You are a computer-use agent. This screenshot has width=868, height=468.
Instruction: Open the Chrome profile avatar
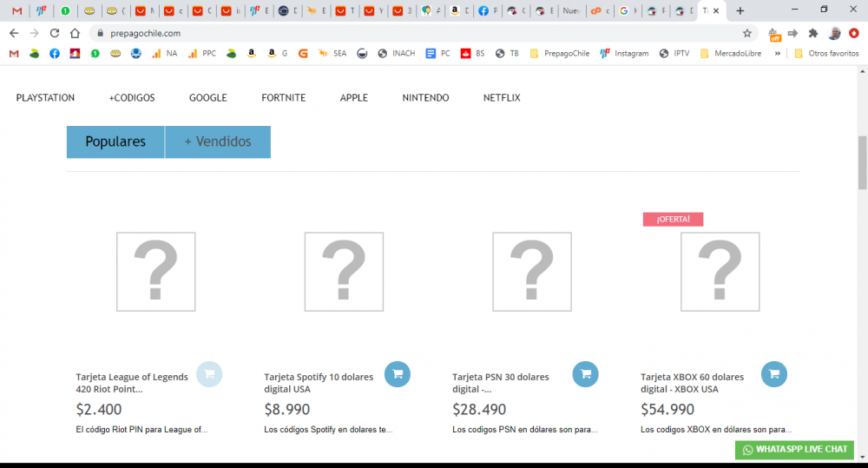point(834,33)
